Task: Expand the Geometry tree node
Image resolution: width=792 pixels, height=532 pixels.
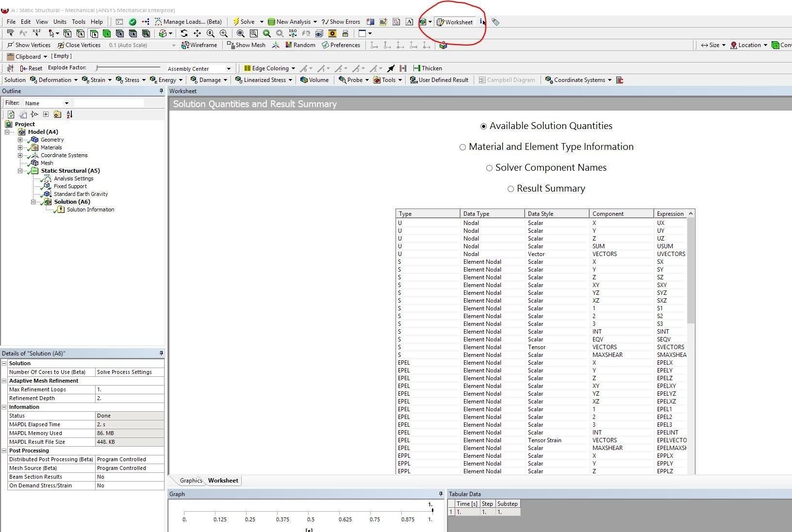Action: click(x=20, y=140)
